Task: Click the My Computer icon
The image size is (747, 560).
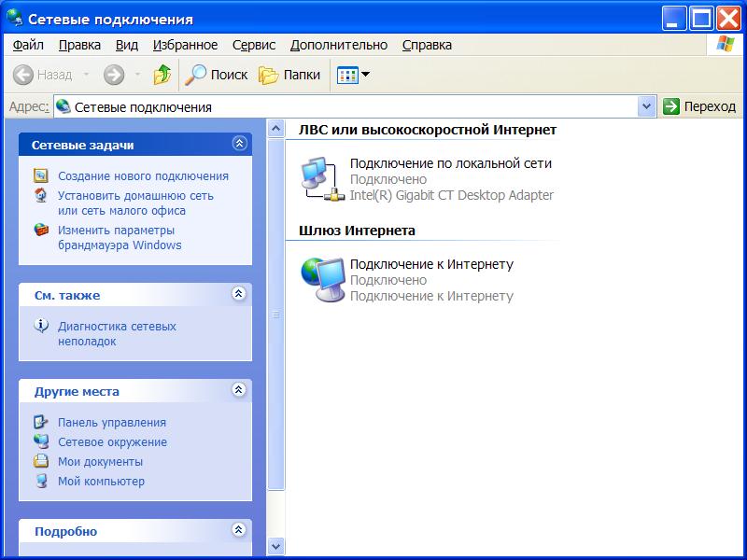Action: (41, 481)
